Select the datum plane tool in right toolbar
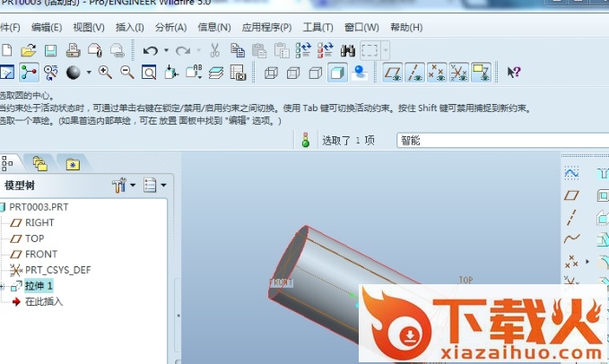Screen dimensions: 609x364 tap(571, 195)
